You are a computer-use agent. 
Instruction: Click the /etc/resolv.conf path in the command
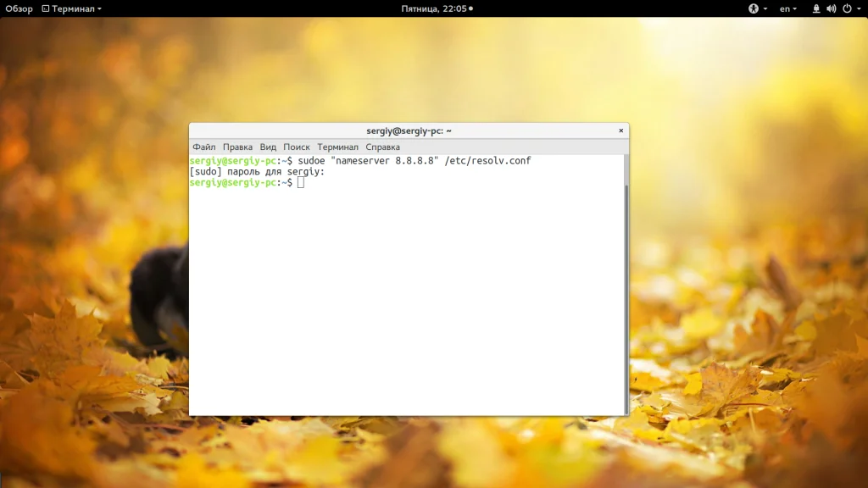coord(487,160)
